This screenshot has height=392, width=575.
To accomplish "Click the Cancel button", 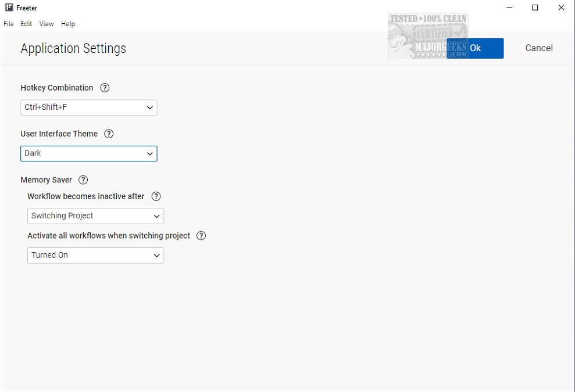I will click(539, 48).
